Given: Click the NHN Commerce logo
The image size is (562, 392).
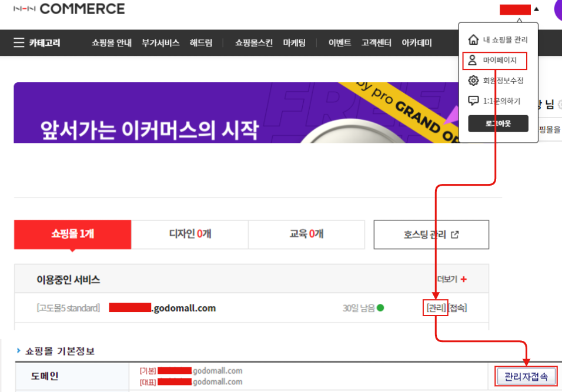Looking at the screenshot, I should (69, 9).
